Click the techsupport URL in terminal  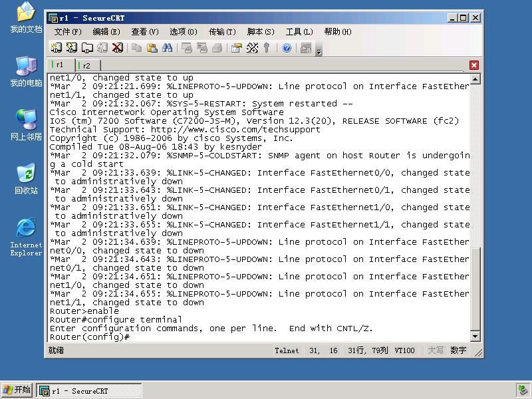(235, 130)
